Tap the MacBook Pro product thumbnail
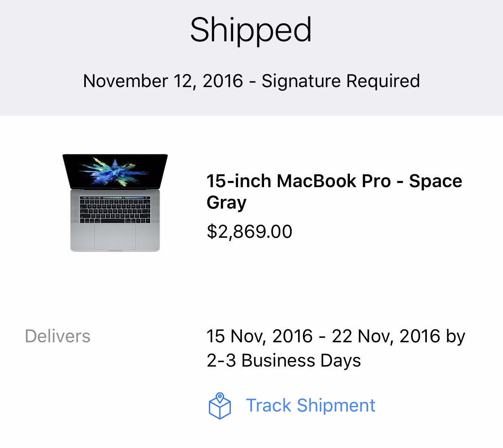This screenshot has height=448, width=503. click(115, 203)
